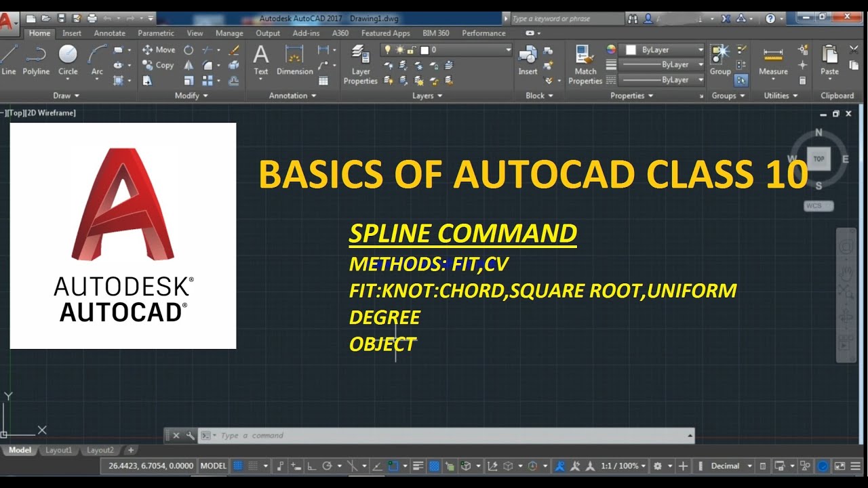Toggle the grid display in status bar
Image resolution: width=868 pixels, height=488 pixels.
pyautogui.click(x=238, y=466)
